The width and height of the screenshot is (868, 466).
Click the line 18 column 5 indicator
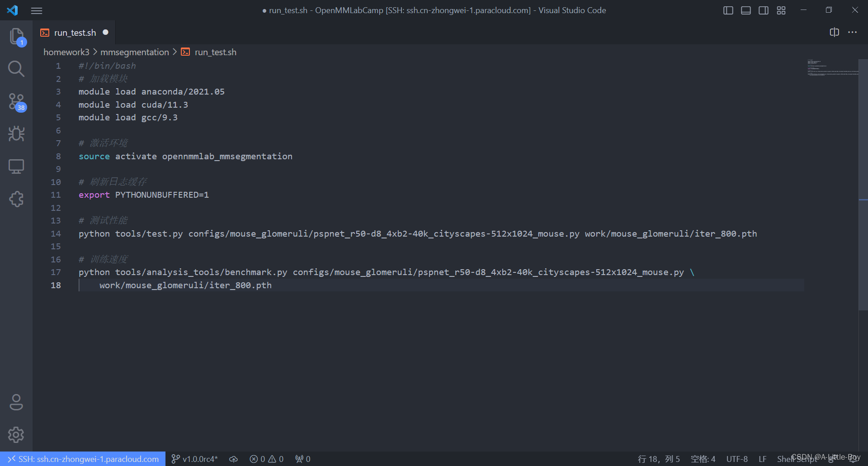(659, 459)
